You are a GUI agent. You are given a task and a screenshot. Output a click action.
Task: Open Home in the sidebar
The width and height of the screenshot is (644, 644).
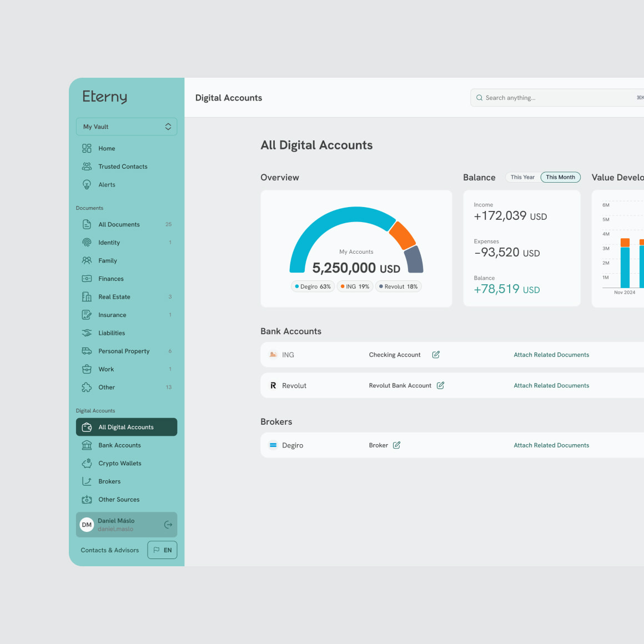click(127, 148)
